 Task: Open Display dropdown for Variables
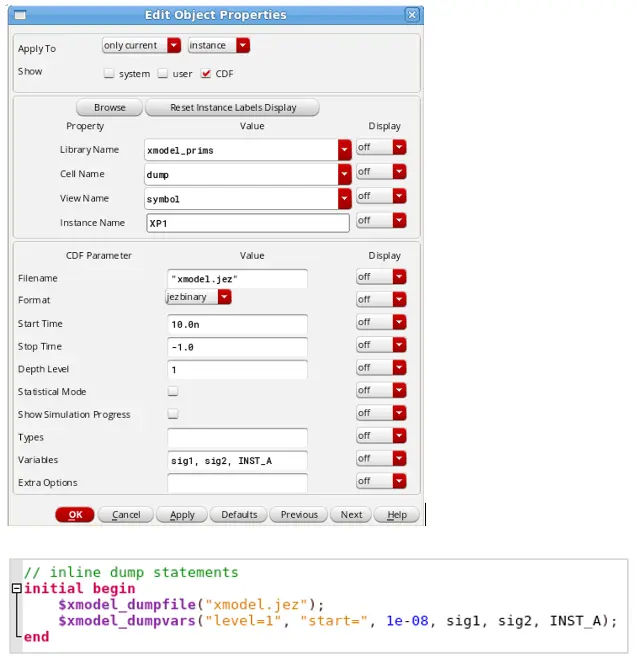pos(381,458)
